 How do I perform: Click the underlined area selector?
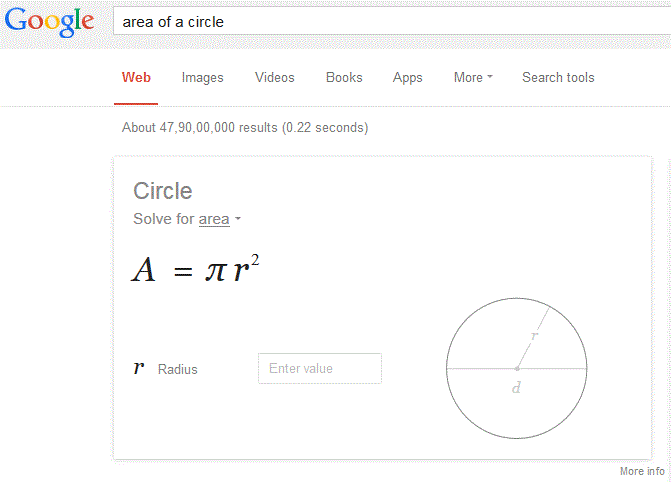[214, 219]
